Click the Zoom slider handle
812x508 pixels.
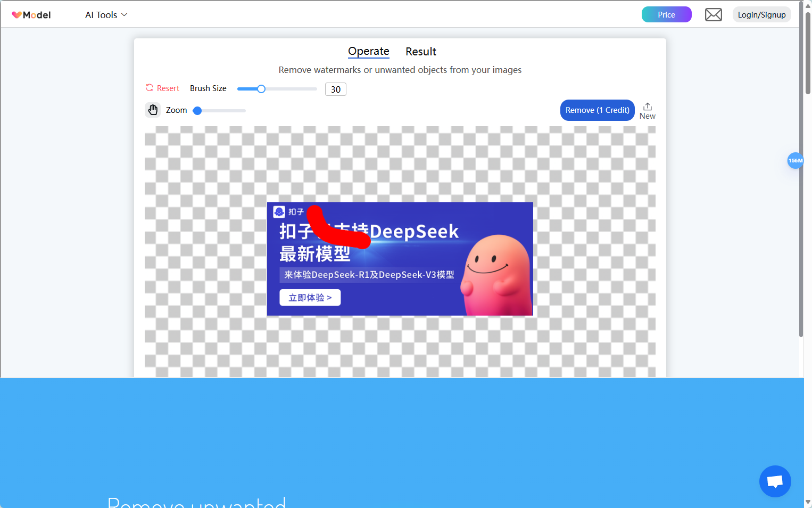pyautogui.click(x=197, y=111)
